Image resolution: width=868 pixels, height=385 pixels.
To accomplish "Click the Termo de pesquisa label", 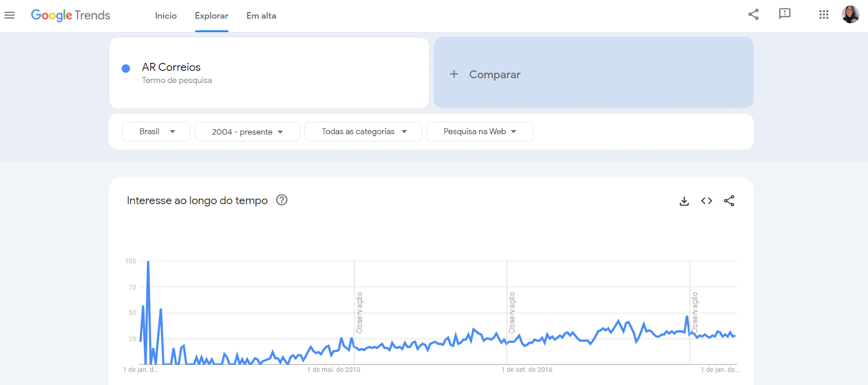I will point(177,80).
